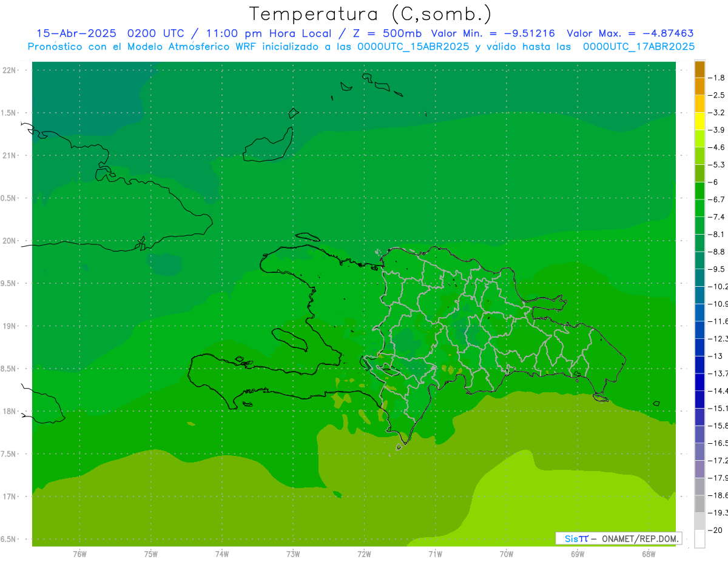Click the legend label "-17.2"
This screenshot has width=728, height=562.
point(718,461)
